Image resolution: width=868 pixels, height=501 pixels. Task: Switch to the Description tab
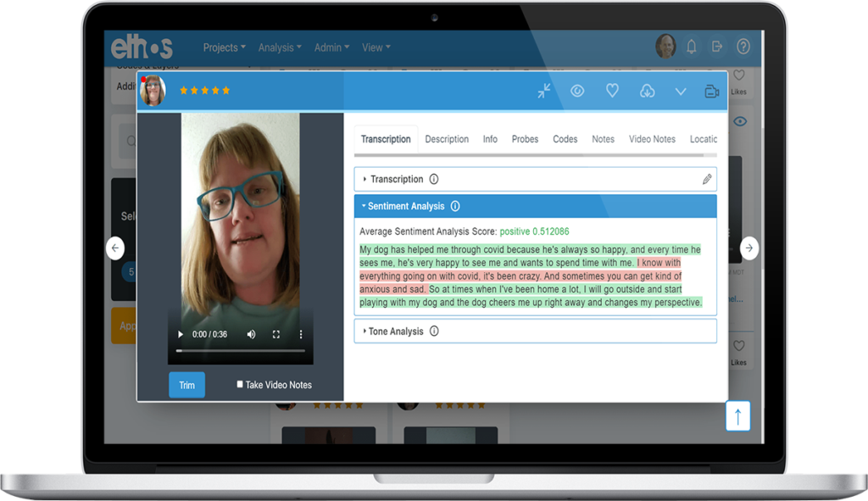pos(447,139)
